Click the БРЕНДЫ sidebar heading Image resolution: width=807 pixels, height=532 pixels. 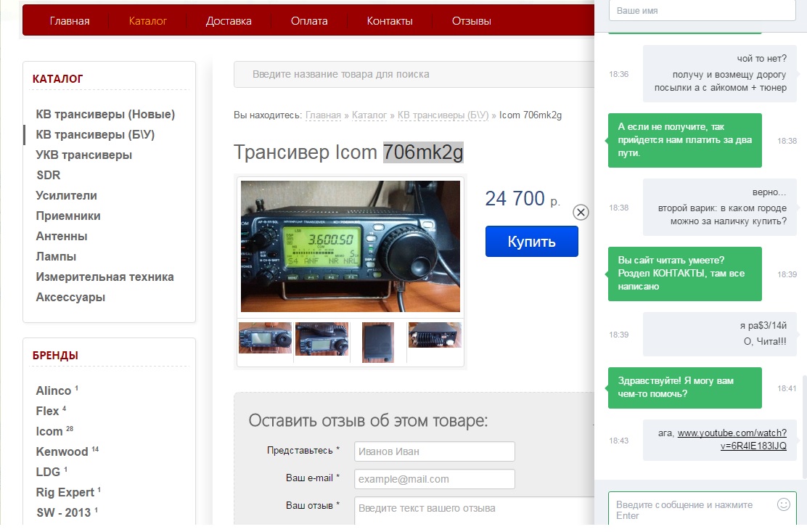[x=56, y=356]
